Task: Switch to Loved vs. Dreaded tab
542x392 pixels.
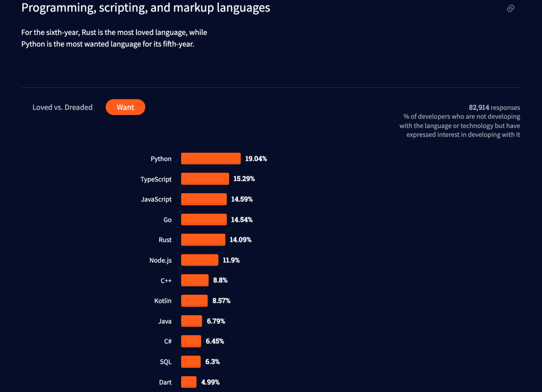Action: click(x=63, y=107)
